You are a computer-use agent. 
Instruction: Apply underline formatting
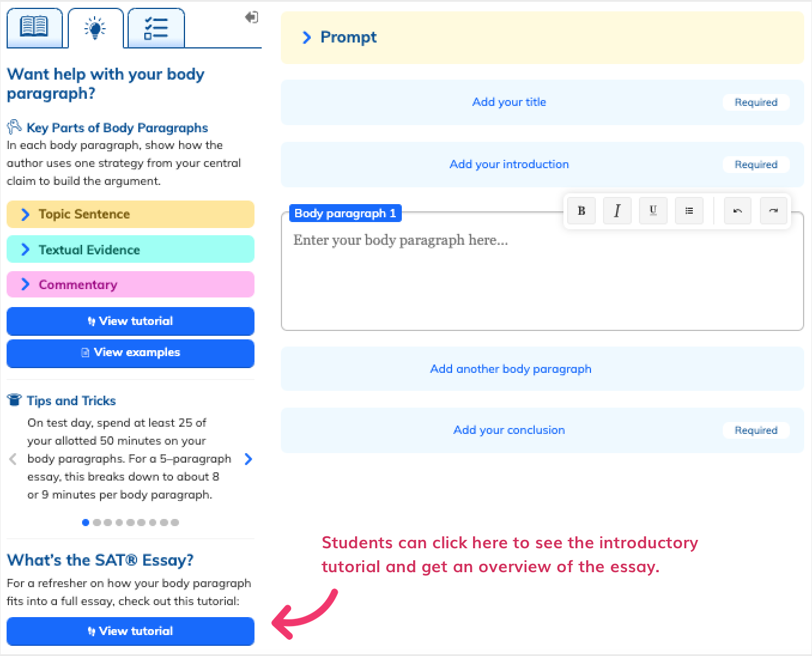pyautogui.click(x=653, y=211)
